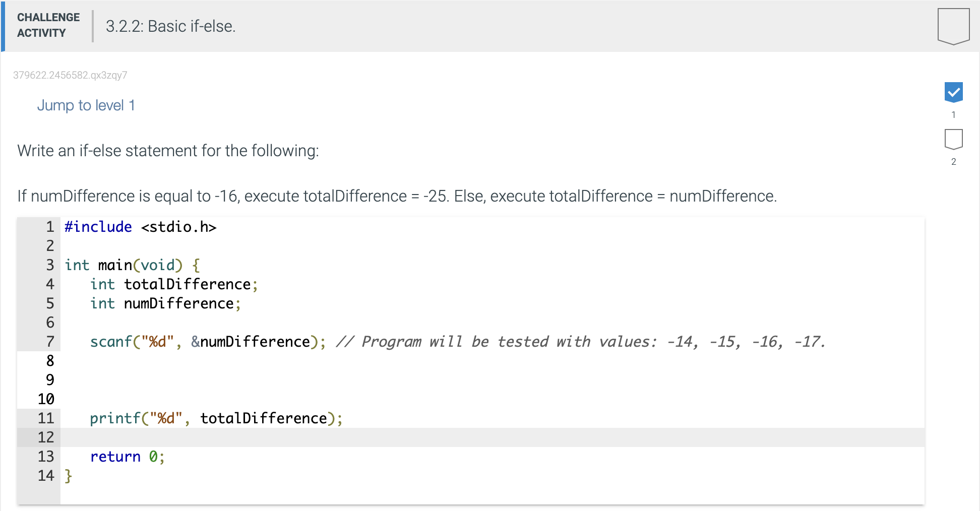Click the scanf statement on line 7
Viewport: 980px width, 511px height.
tap(208, 342)
